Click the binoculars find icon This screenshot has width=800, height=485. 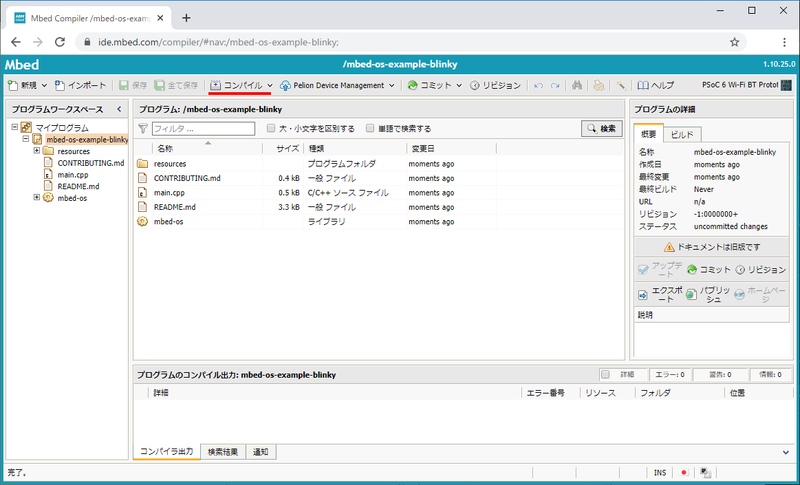(x=577, y=85)
